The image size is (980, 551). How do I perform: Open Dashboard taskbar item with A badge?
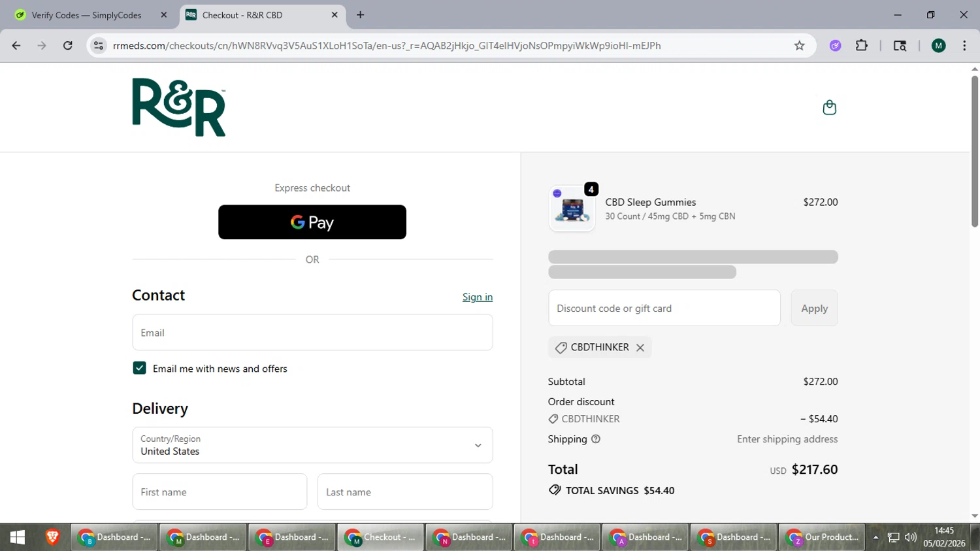point(645,537)
